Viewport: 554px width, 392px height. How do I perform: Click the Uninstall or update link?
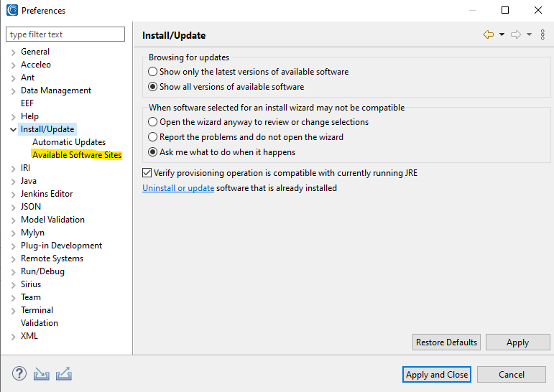[x=178, y=188]
